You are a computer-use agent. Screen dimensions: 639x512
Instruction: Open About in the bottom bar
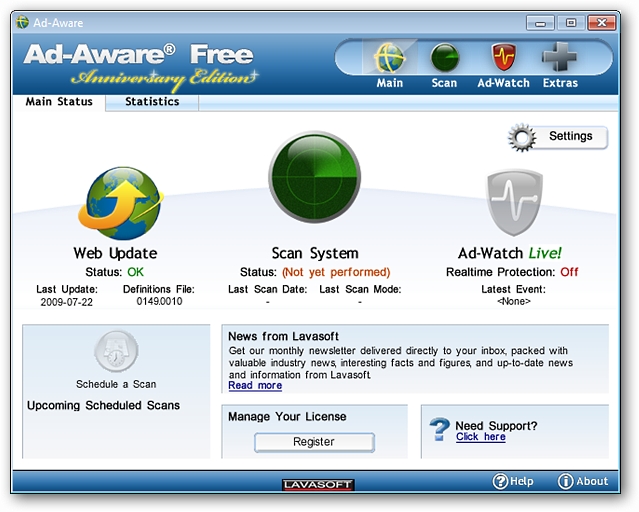click(583, 481)
